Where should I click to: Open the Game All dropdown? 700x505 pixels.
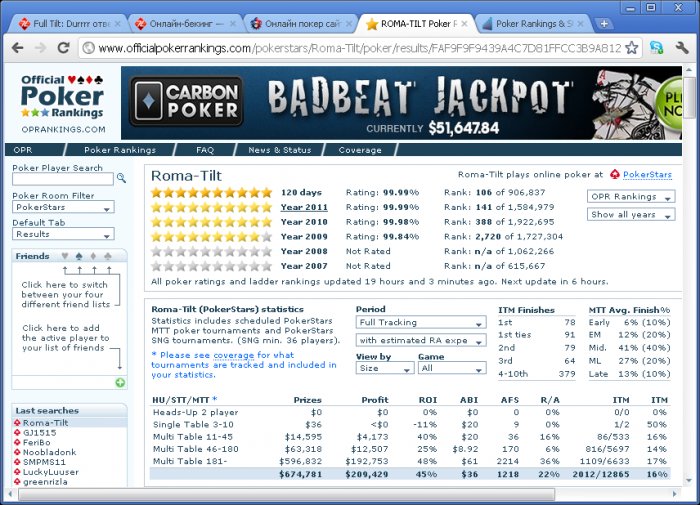point(452,368)
